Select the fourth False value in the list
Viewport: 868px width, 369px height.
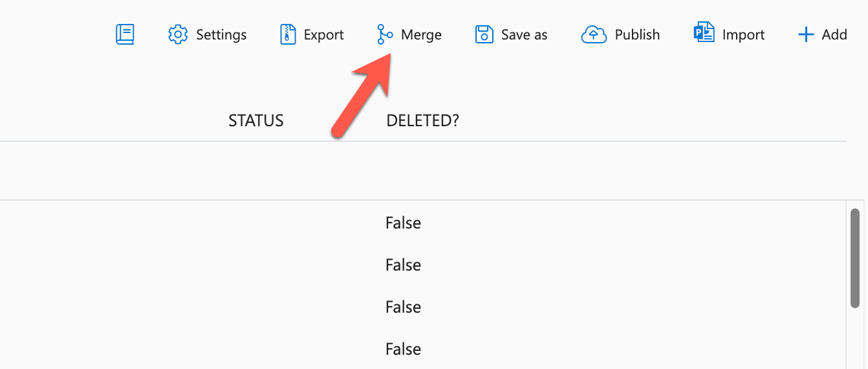pyautogui.click(x=403, y=349)
